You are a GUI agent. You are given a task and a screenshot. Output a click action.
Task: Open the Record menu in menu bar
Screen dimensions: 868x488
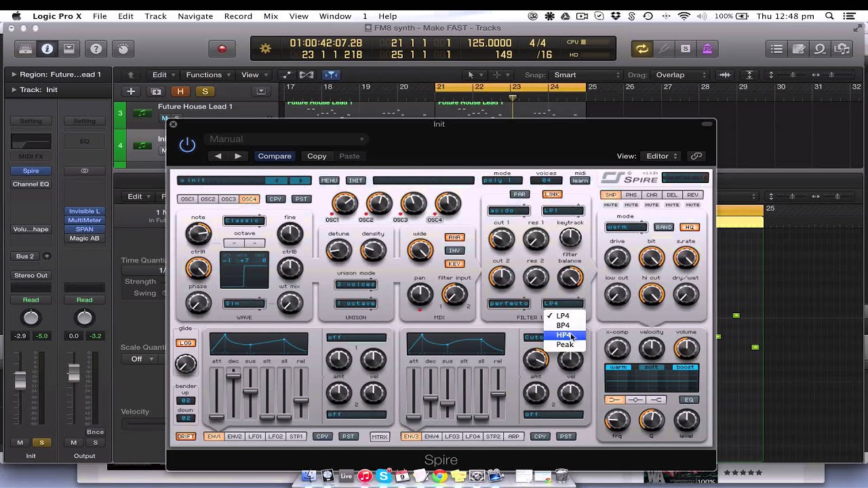click(238, 16)
